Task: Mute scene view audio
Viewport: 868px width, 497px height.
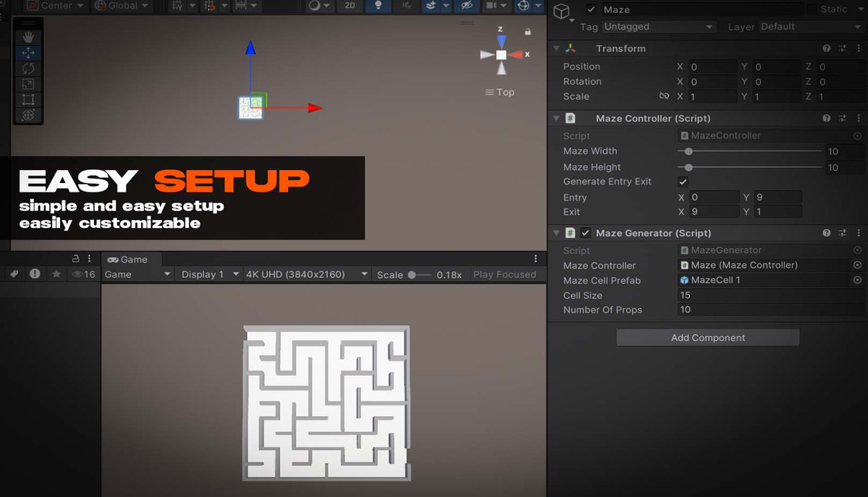Action: [407, 7]
